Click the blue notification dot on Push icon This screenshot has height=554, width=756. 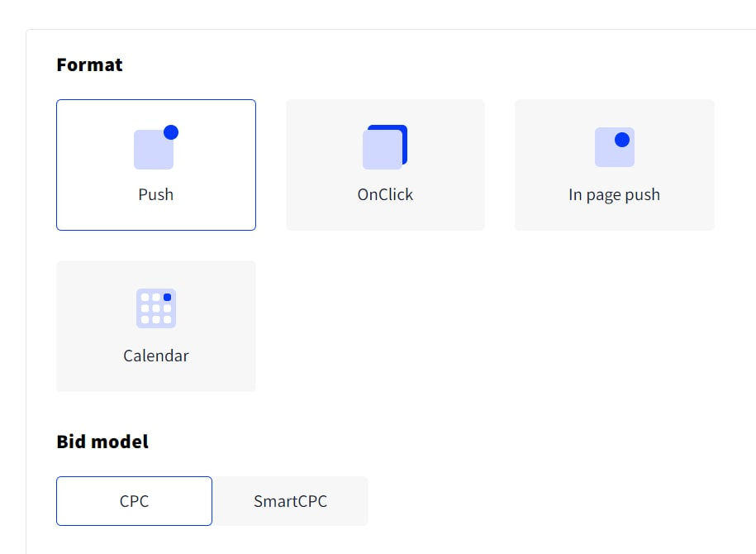click(171, 132)
